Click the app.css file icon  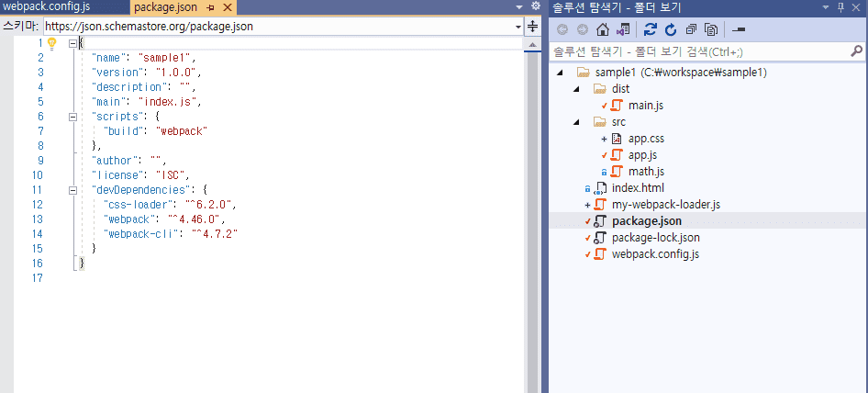[616, 139]
